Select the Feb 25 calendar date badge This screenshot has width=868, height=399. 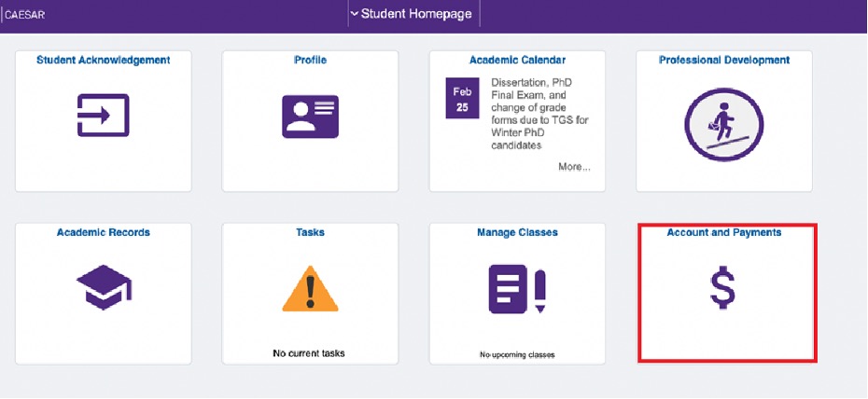[462, 98]
